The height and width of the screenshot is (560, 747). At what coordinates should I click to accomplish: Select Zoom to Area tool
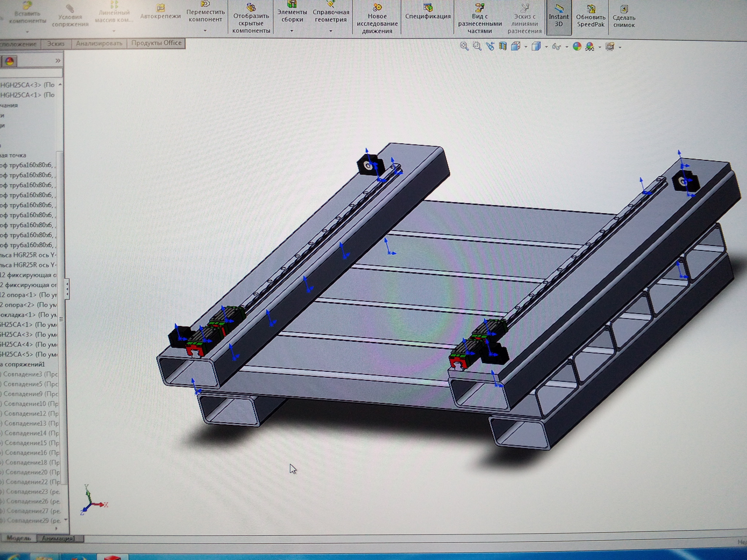[x=477, y=46]
